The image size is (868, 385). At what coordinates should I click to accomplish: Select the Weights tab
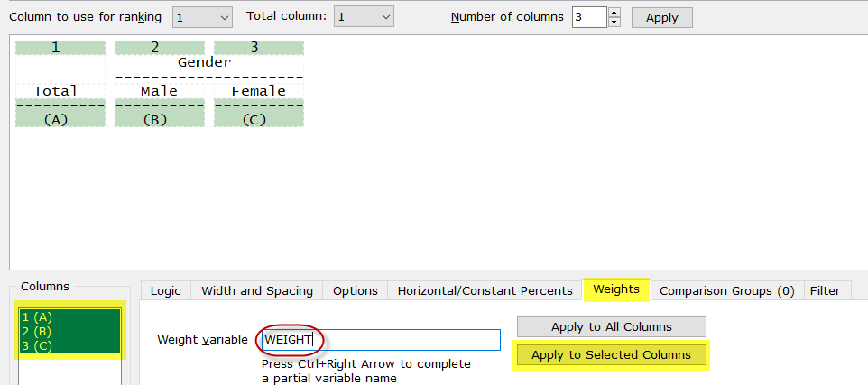coord(616,289)
